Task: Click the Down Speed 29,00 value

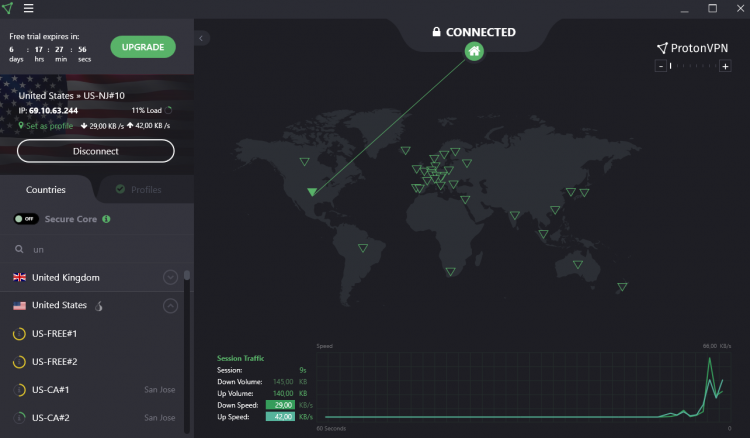Action: [280, 405]
